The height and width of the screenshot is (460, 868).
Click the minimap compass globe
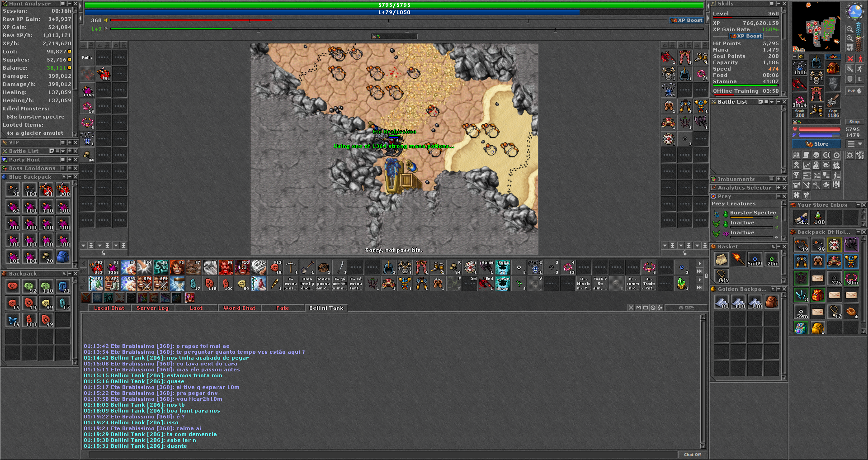pyautogui.click(x=854, y=12)
